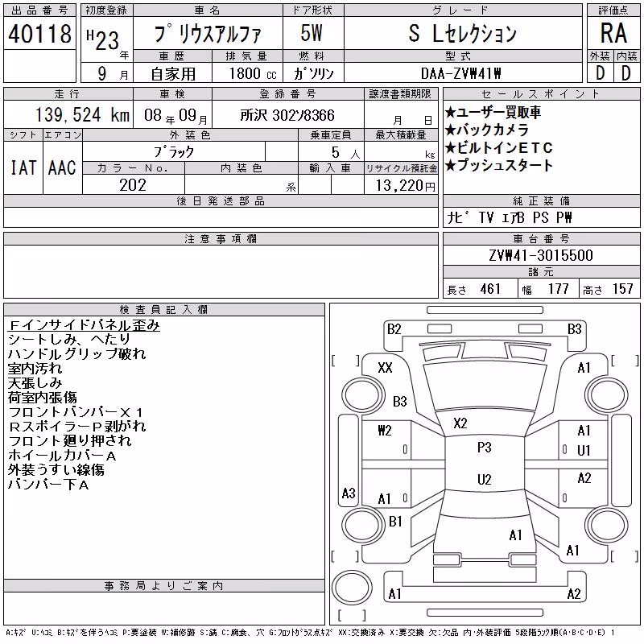This screenshot has width=644, height=644.
Task: Click the 後日発送部品 section header
Action: [221, 200]
